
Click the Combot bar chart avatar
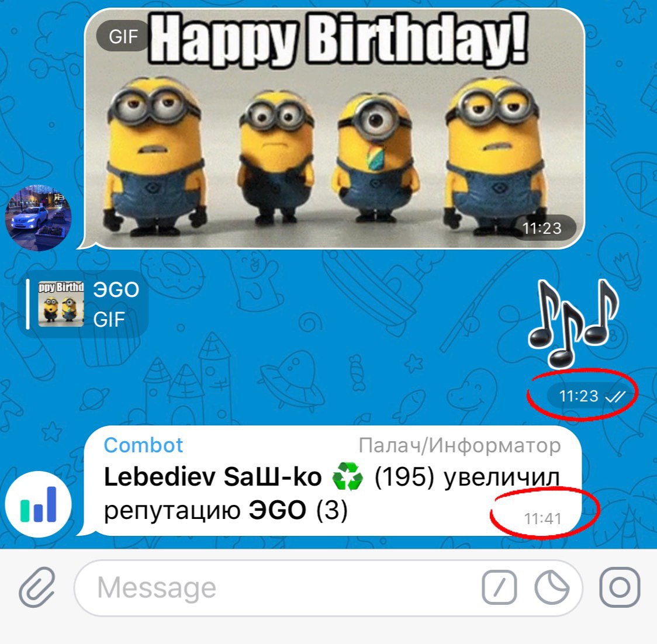[x=39, y=504]
